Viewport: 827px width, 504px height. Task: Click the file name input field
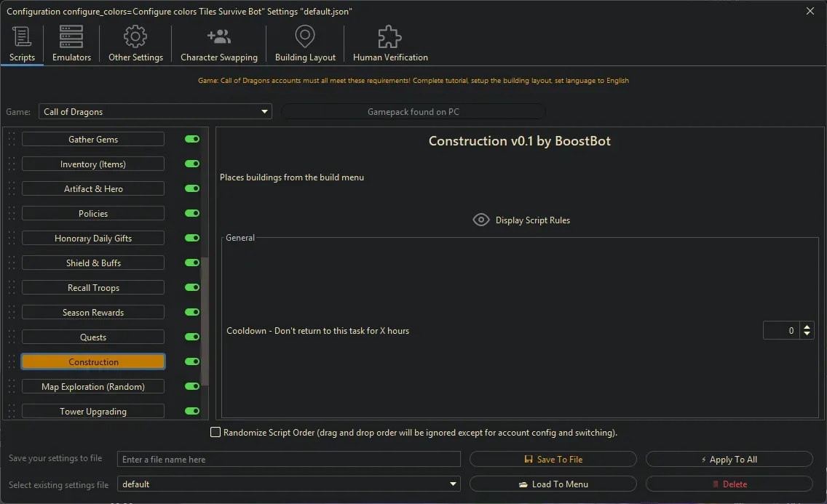[288, 459]
